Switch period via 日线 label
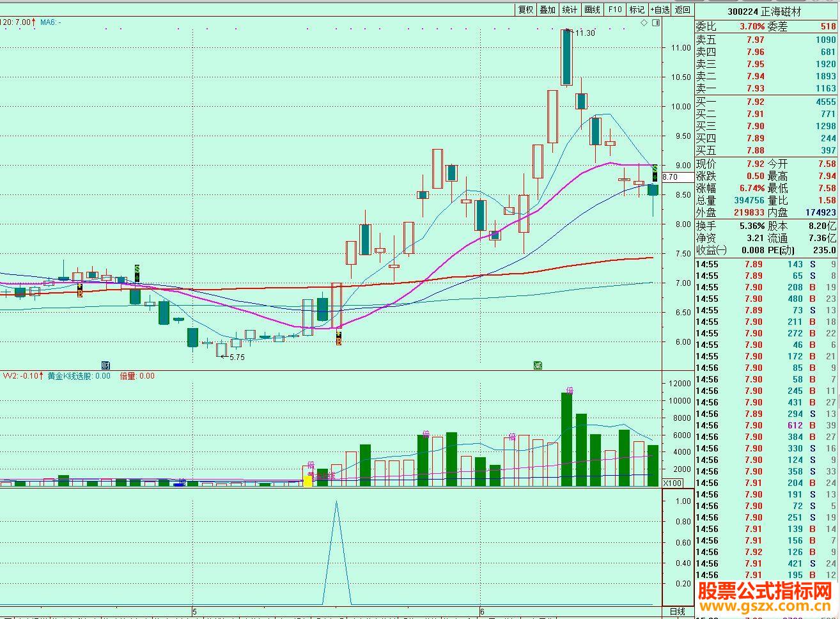 point(678,611)
